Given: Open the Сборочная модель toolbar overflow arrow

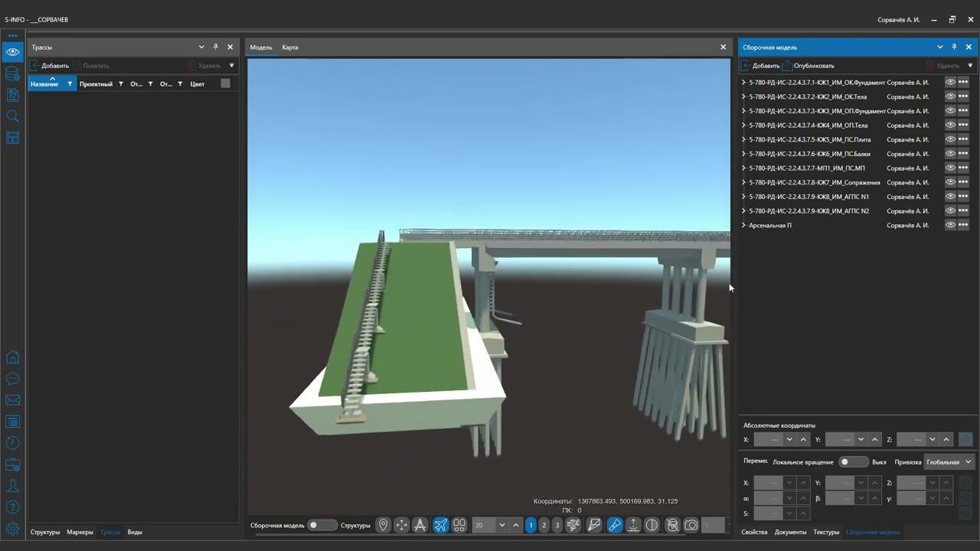Looking at the screenshot, I should click(x=970, y=66).
